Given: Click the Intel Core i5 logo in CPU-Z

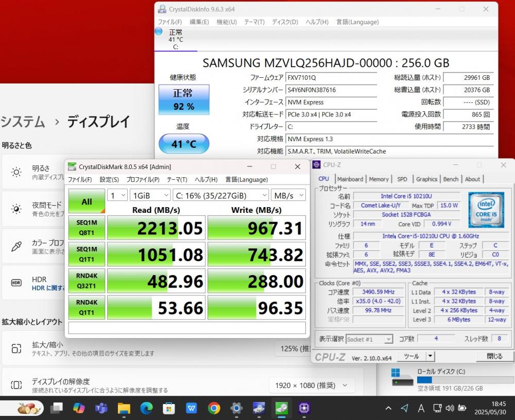Looking at the screenshot, I should [486, 210].
